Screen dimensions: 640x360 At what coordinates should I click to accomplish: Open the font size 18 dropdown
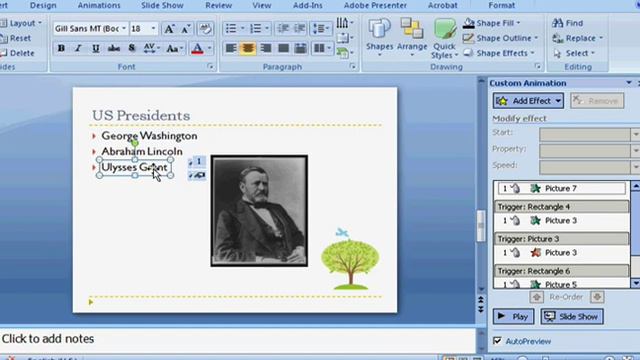click(x=153, y=29)
